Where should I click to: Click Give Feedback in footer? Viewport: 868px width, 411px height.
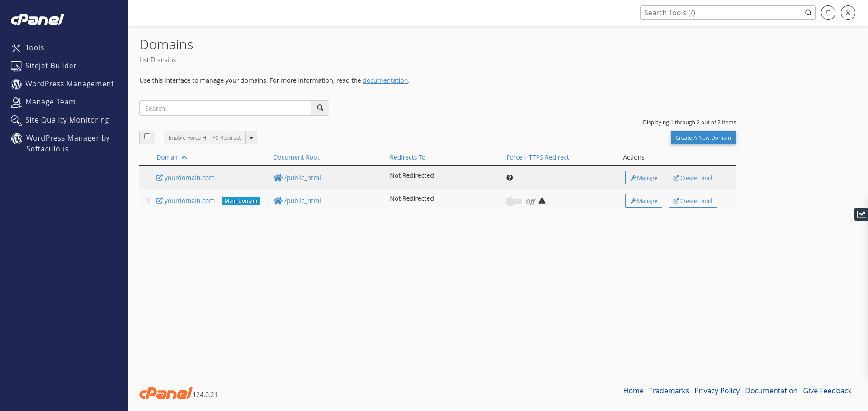pyautogui.click(x=827, y=391)
